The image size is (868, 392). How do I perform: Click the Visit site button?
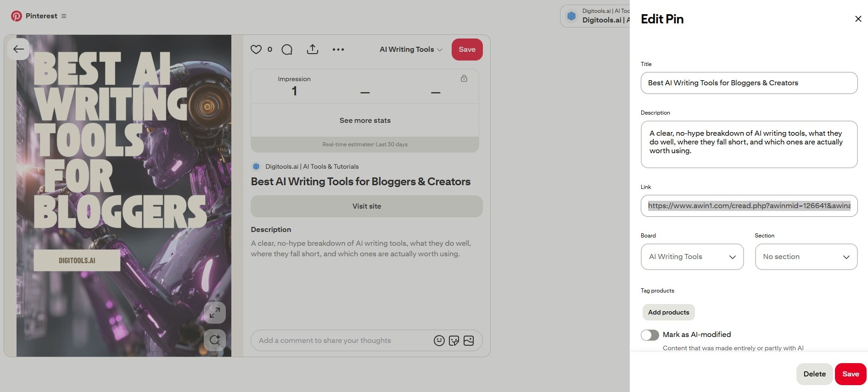[366, 206]
